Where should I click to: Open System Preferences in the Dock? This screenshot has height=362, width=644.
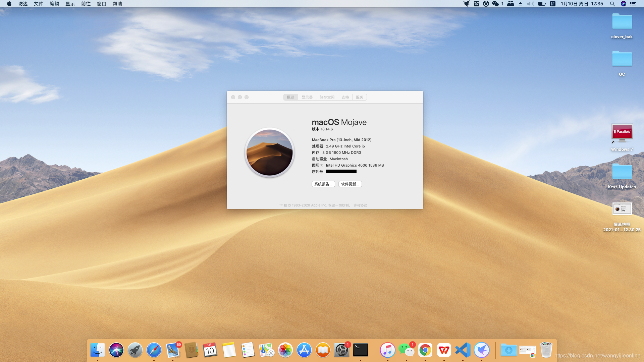tap(341, 350)
